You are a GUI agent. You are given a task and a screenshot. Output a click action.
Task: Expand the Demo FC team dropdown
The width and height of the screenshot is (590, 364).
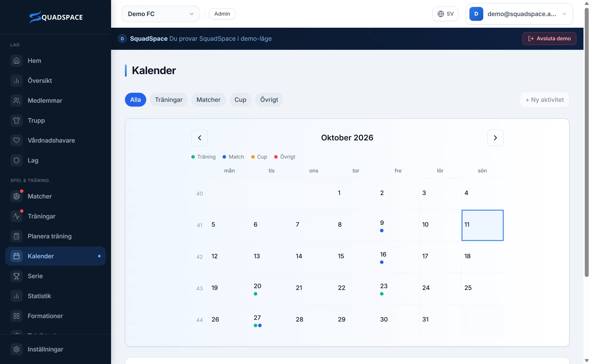[x=160, y=14]
